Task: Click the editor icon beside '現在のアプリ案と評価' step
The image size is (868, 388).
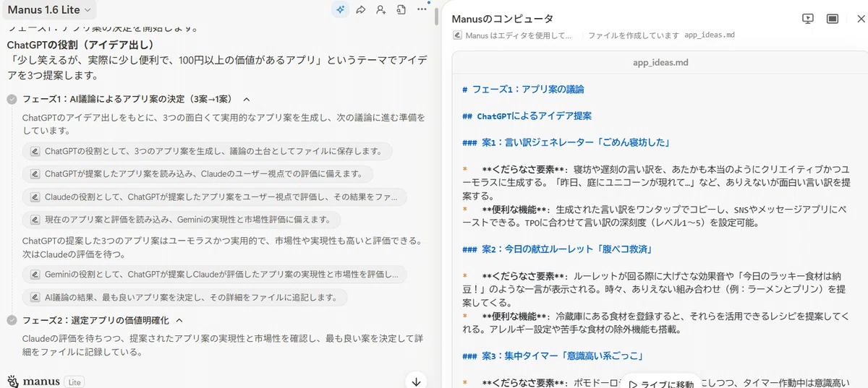Action: [34, 219]
